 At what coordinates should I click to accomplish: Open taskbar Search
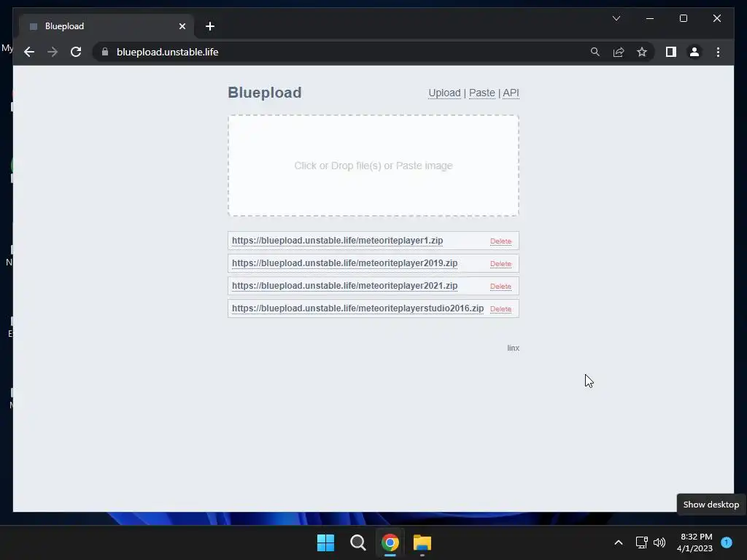(357, 542)
